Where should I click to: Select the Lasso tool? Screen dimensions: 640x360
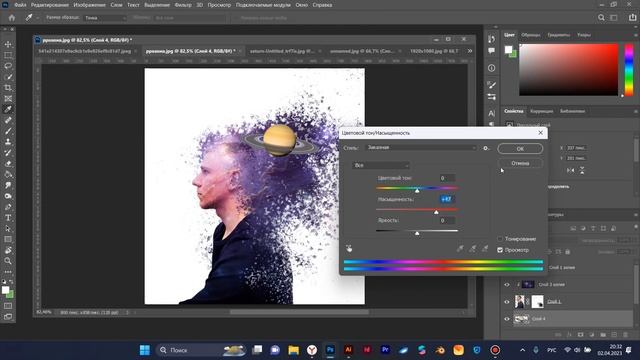tap(8, 66)
